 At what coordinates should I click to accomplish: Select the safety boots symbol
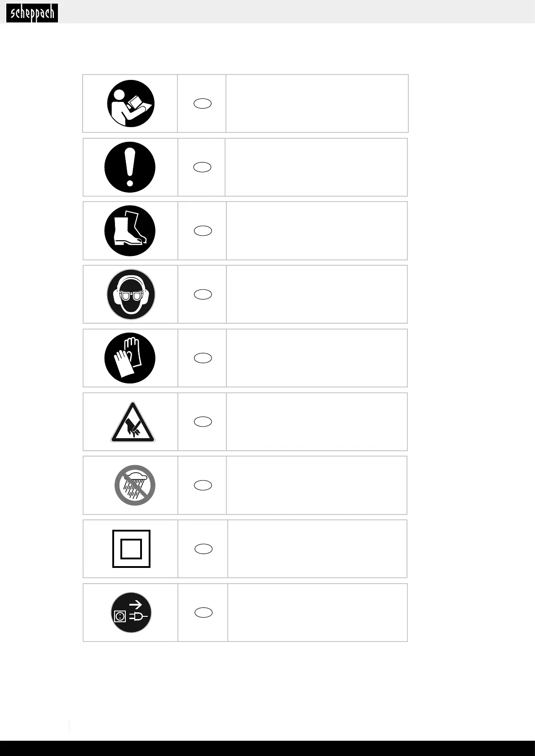pyautogui.click(x=130, y=231)
